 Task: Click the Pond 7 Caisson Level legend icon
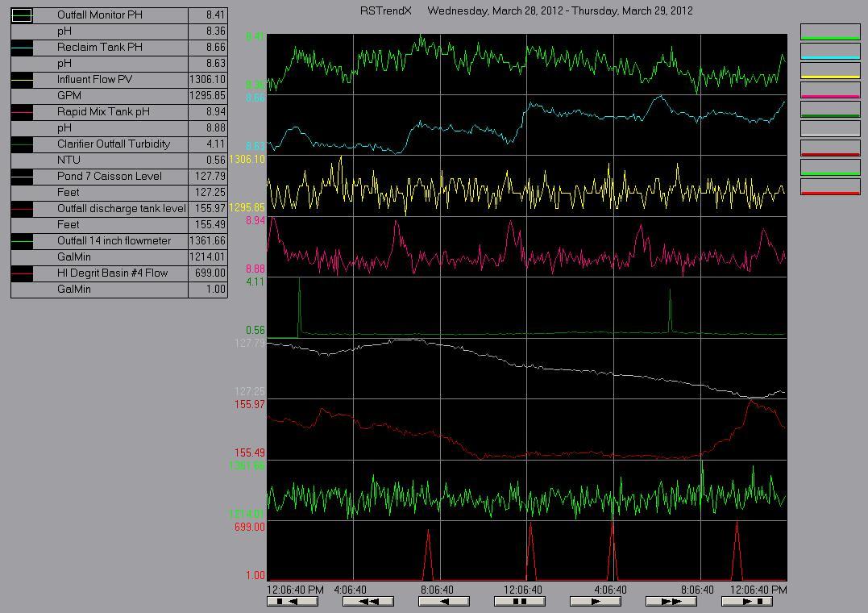click(x=22, y=177)
